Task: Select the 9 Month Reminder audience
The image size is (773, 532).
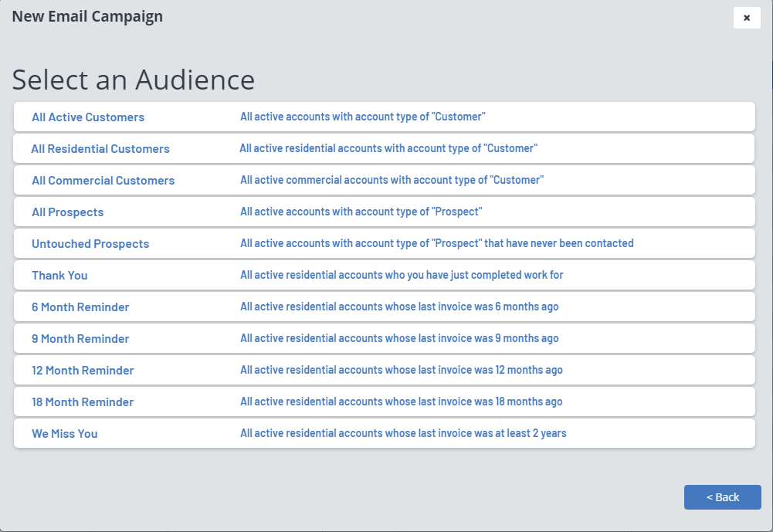Action: click(80, 339)
